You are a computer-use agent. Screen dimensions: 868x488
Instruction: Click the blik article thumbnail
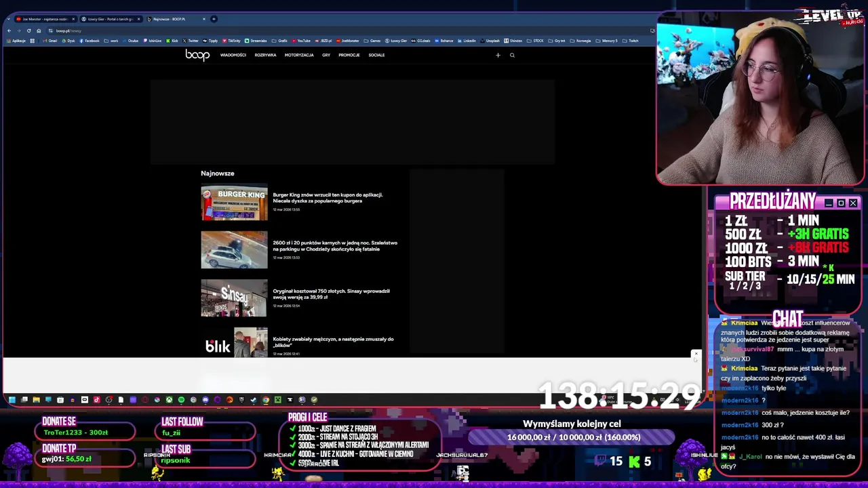tap(234, 344)
